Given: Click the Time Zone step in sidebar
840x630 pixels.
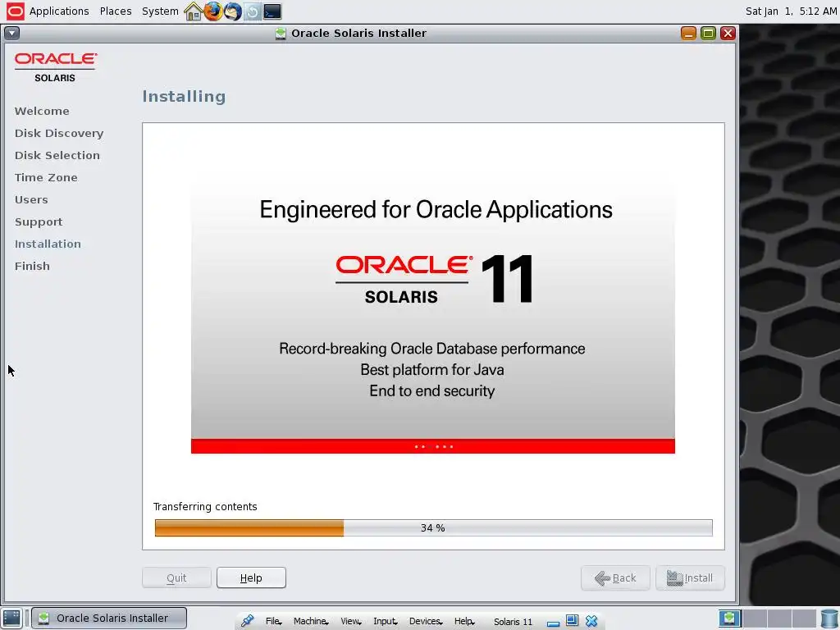Looking at the screenshot, I should click(x=46, y=177).
